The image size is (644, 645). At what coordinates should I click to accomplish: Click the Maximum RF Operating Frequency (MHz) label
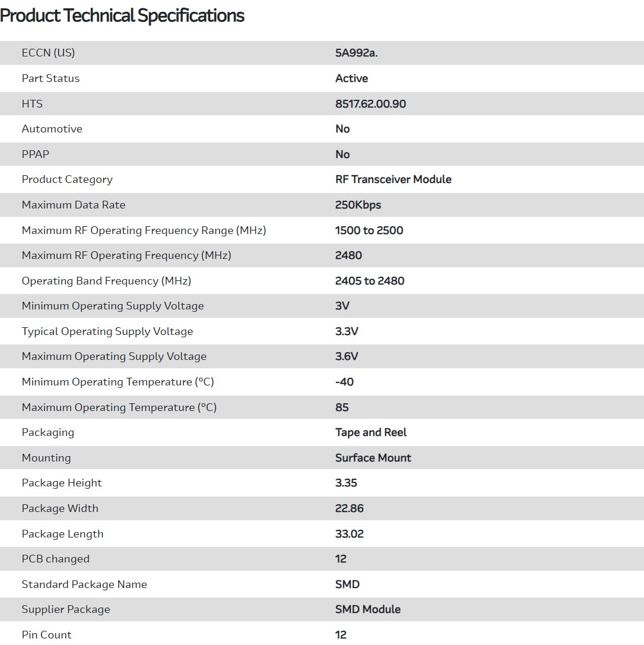126,255
